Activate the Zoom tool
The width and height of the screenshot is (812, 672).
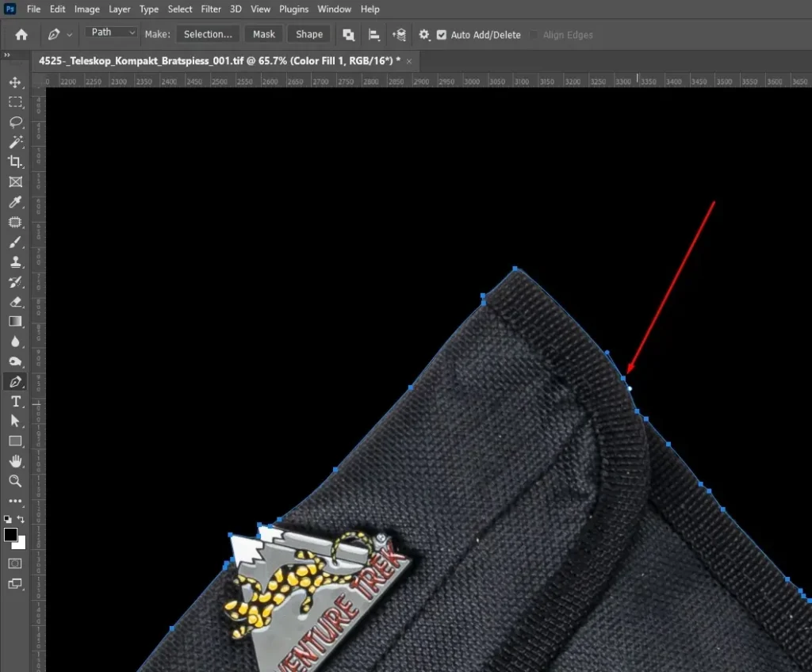click(14, 481)
